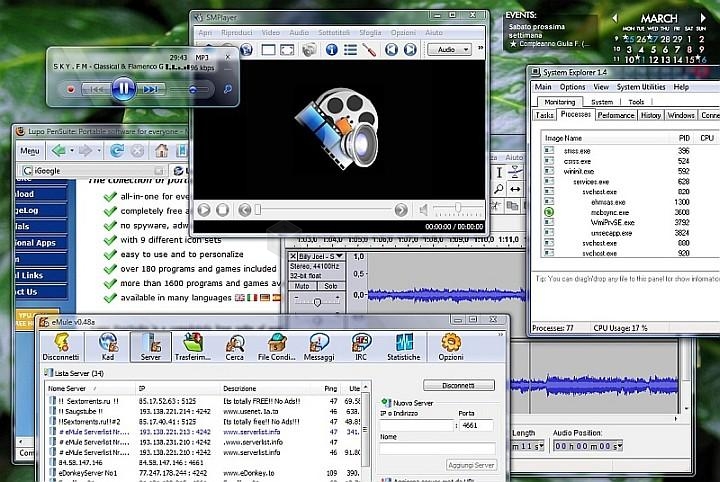Click IP o Indirizzo field in eMule

(416, 426)
